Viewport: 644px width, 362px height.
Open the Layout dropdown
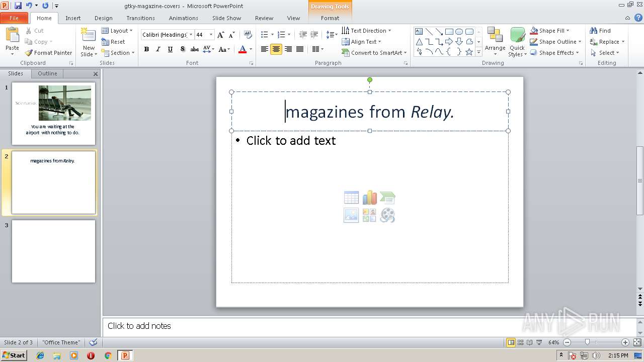click(x=117, y=31)
